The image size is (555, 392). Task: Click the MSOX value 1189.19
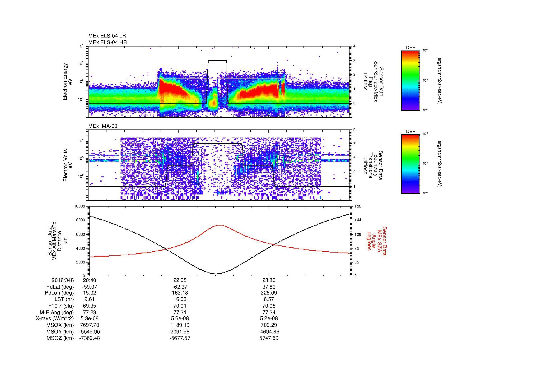(180, 325)
